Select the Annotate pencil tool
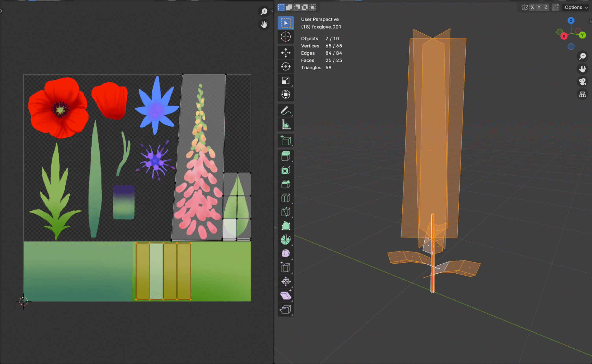Viewport: 592px width, 364px height. tap(286, 111)
